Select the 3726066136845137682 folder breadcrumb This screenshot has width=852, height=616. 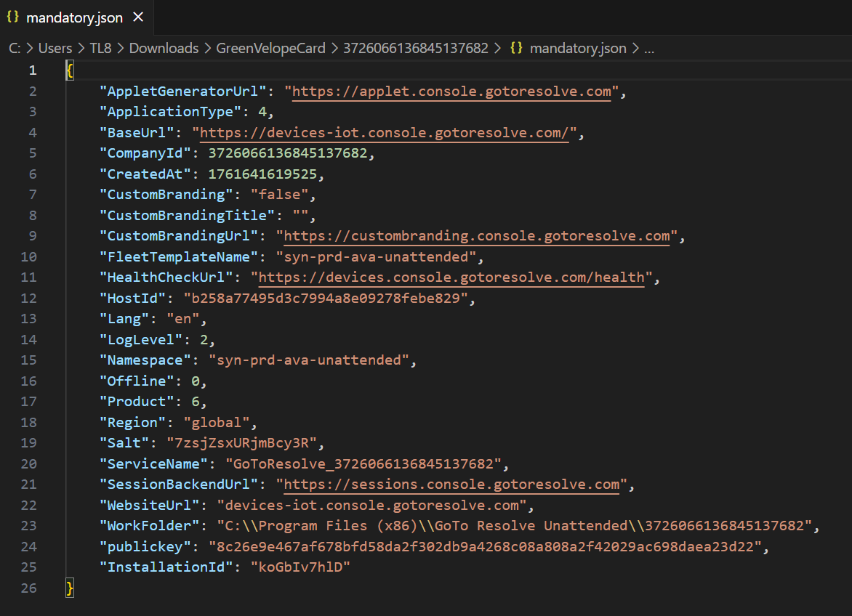(x=415, y=49)
